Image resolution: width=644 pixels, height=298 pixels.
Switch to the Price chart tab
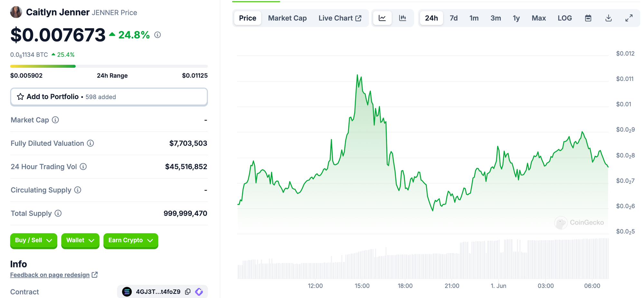248,18
